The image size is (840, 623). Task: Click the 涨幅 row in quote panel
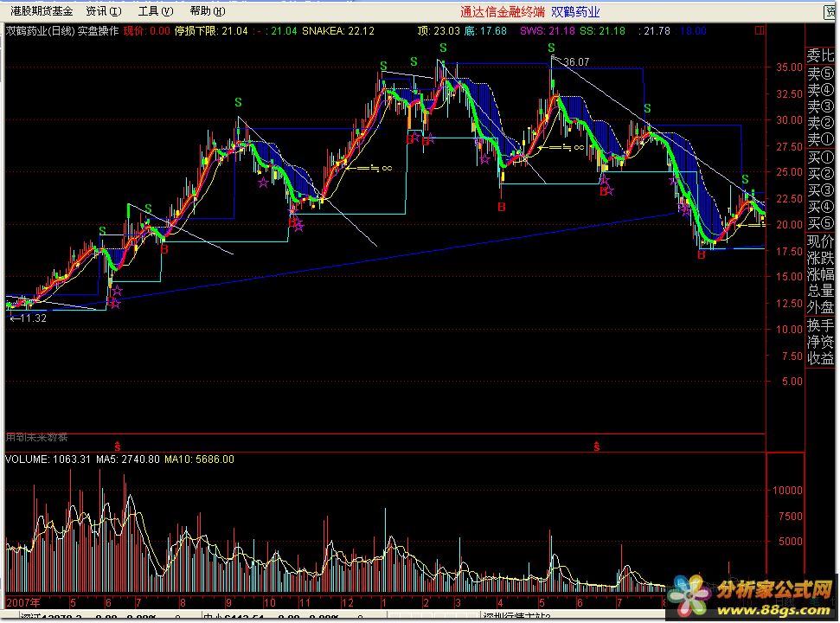pos(820,274)
